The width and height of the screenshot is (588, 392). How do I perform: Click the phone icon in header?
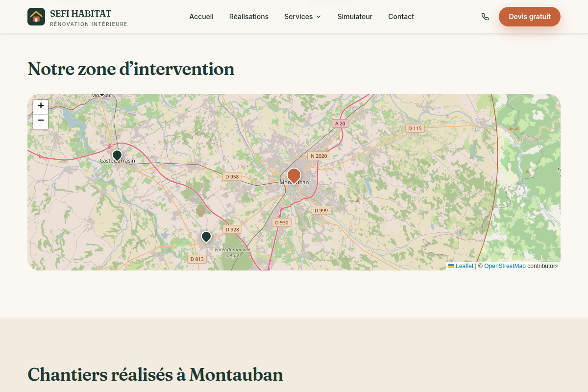click(485, 17)
